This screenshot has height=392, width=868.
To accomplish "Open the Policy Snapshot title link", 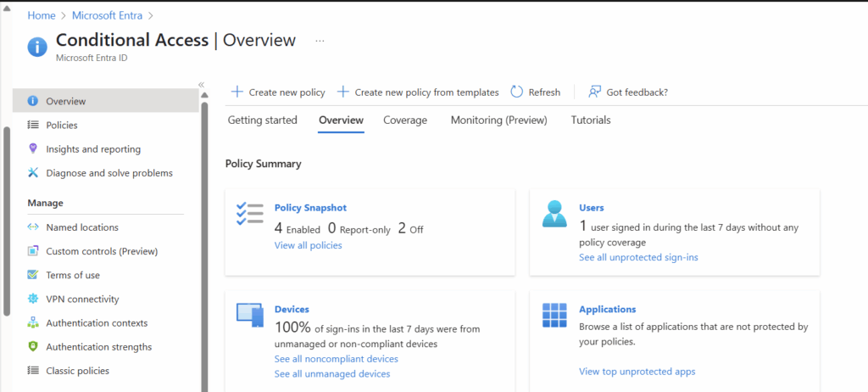I will coord(310,207).
